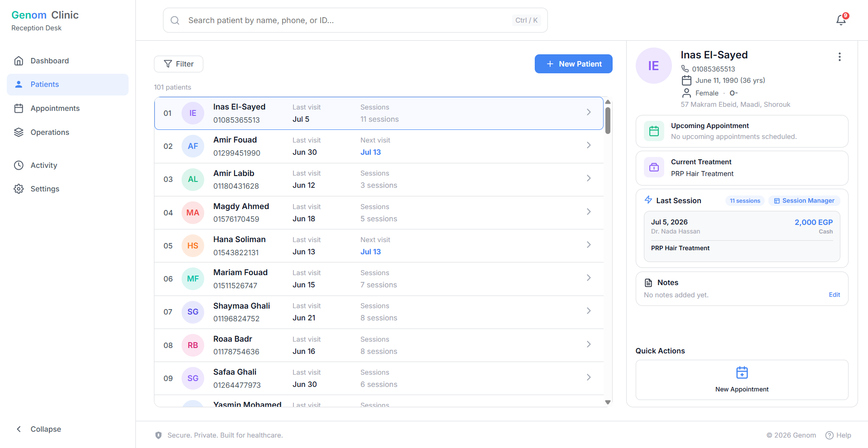868x448 pixels.
Task: Open Settings from the sidebar
Action: [x=68, y=189]
